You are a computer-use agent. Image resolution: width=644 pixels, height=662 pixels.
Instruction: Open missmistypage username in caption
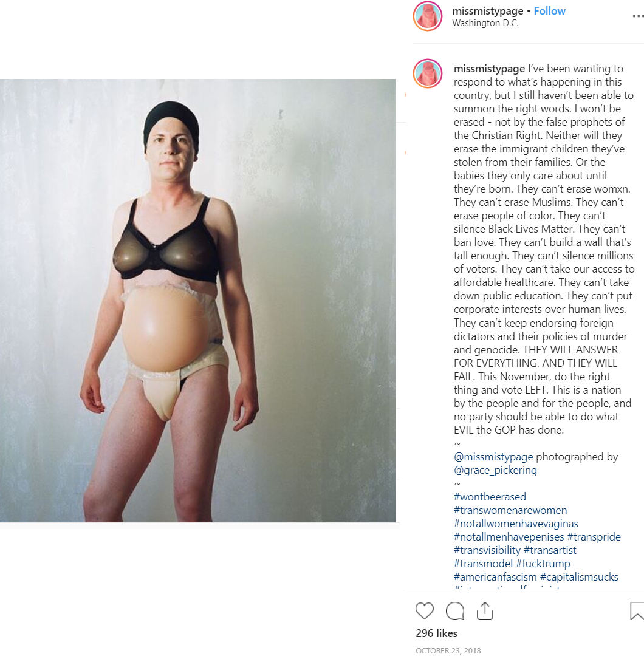pyautogui.click(x=490, y=69)
